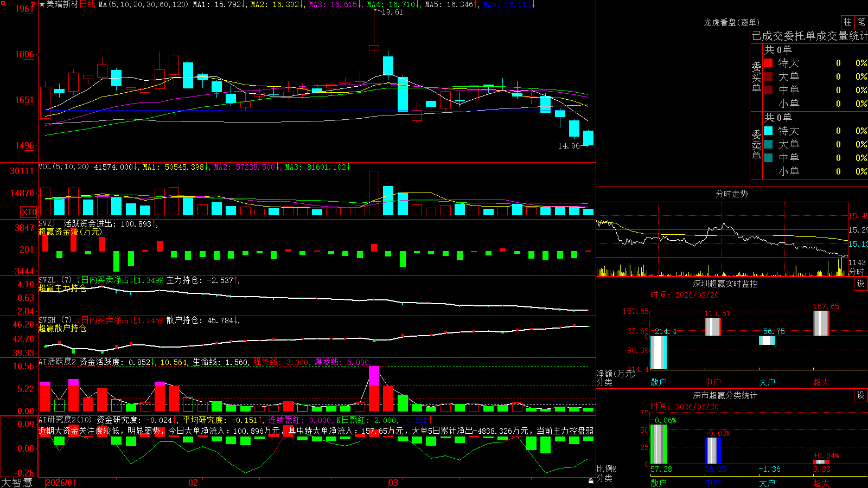Screen dimensions: 868x488
Task: Click the red 特大 buy-order color swatch
Action: point(768,63)
